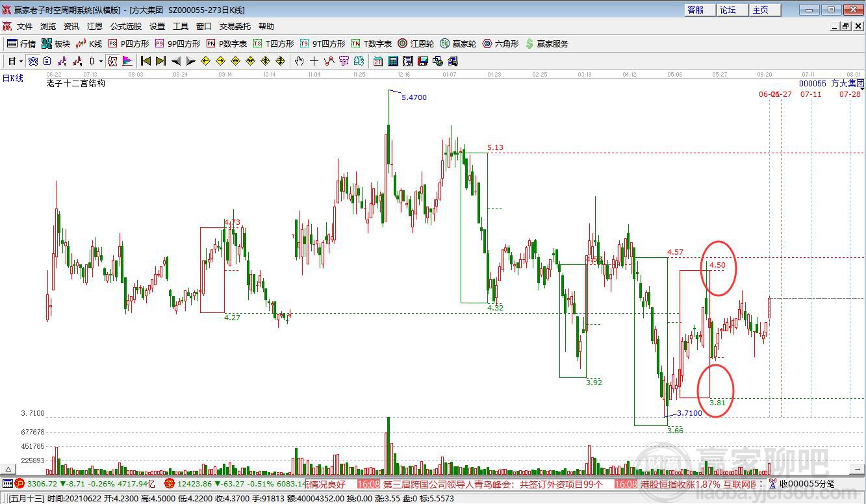
Task: Open the P数字表 tool
Action: [x=227, y=44]
